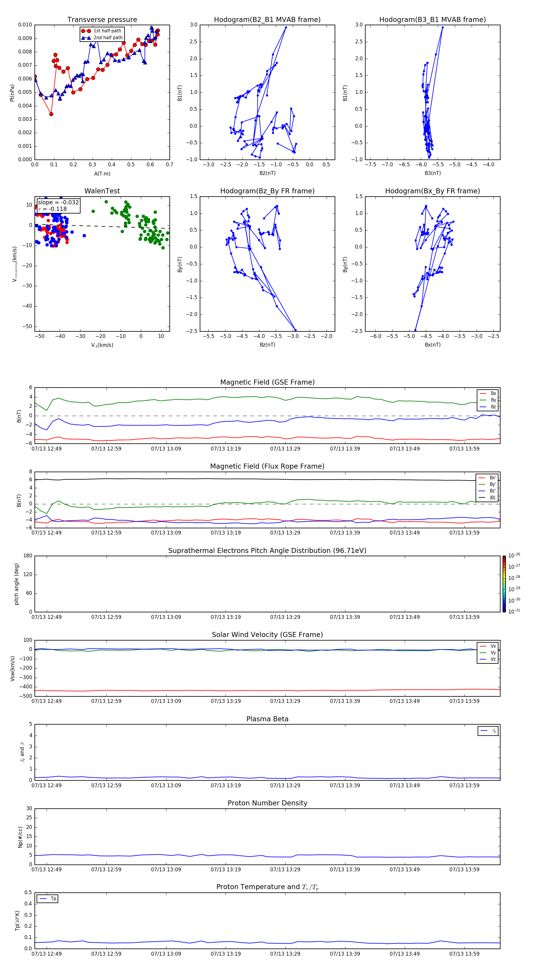The height and width of the screenshot is (980, 535).
Task: Click the "Hodogram(B2_B1 MVAB frame)" title
Action: (x=267, y=20)
